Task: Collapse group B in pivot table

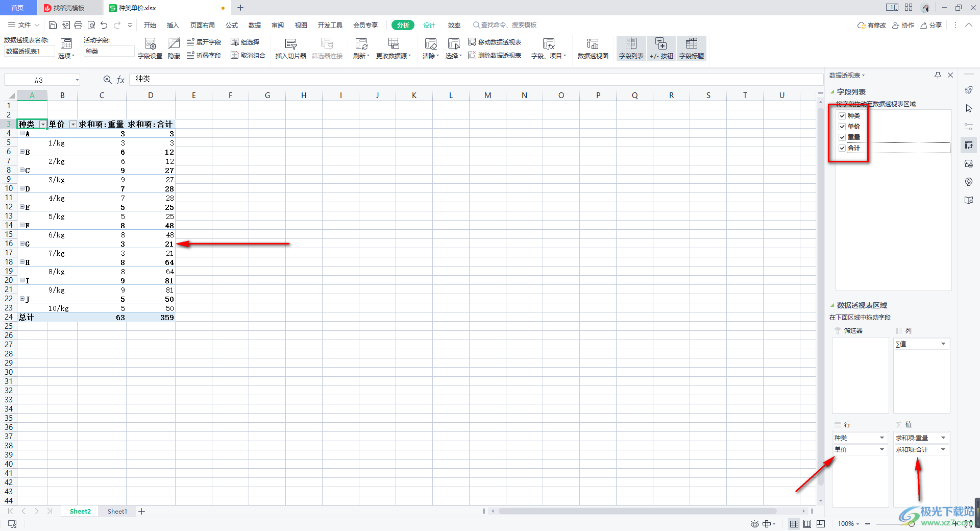Action: [x=22, y=152]
